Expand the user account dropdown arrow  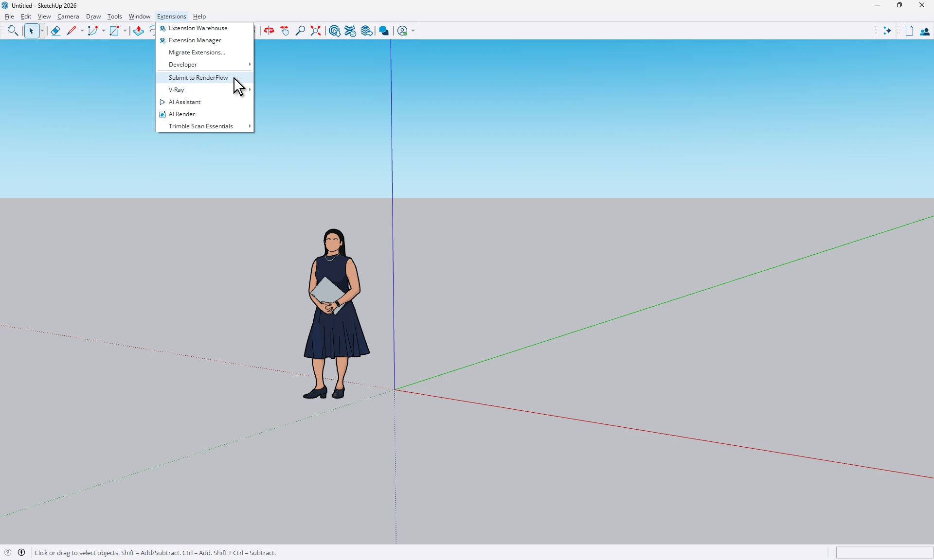pyautogui.click(x=413, y=31)
